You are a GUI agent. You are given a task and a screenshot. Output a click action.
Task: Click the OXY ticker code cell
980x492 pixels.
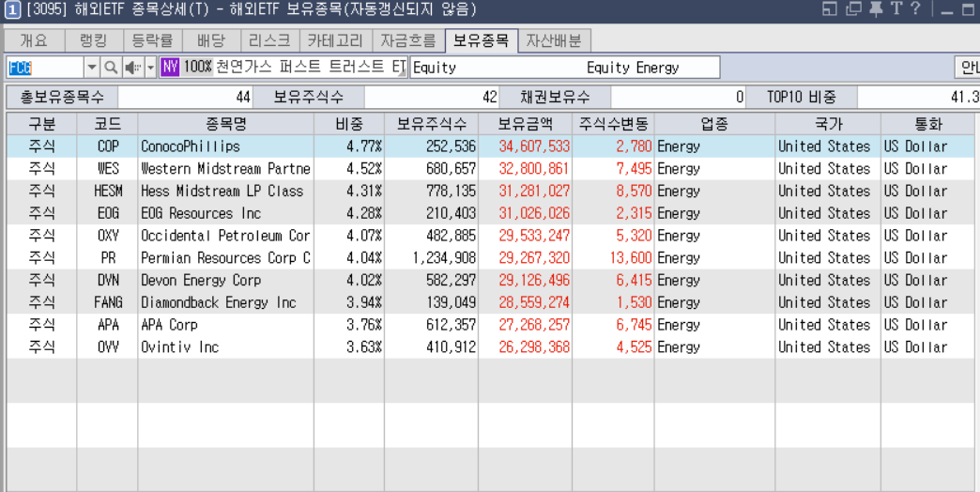pos(108,236)
